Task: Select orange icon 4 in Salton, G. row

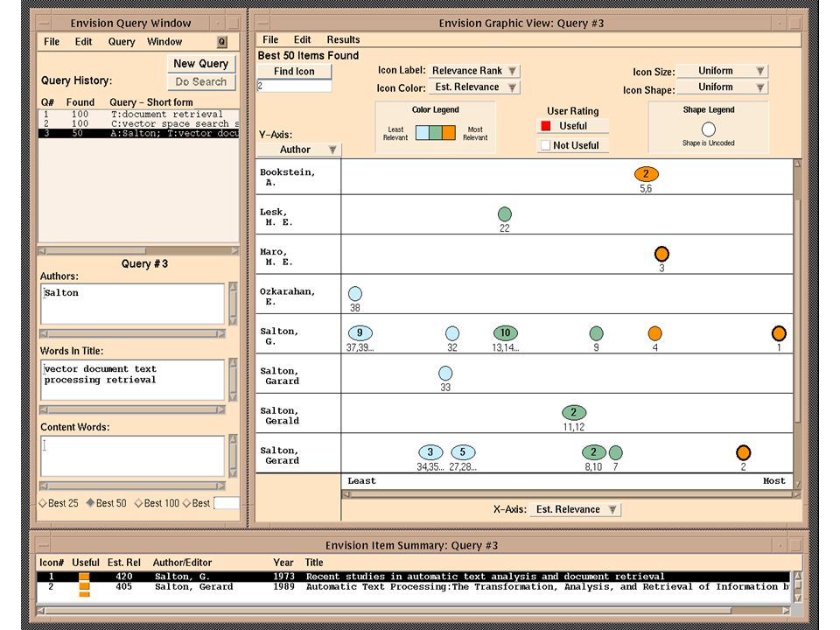Action: click(x=654, y=333)
